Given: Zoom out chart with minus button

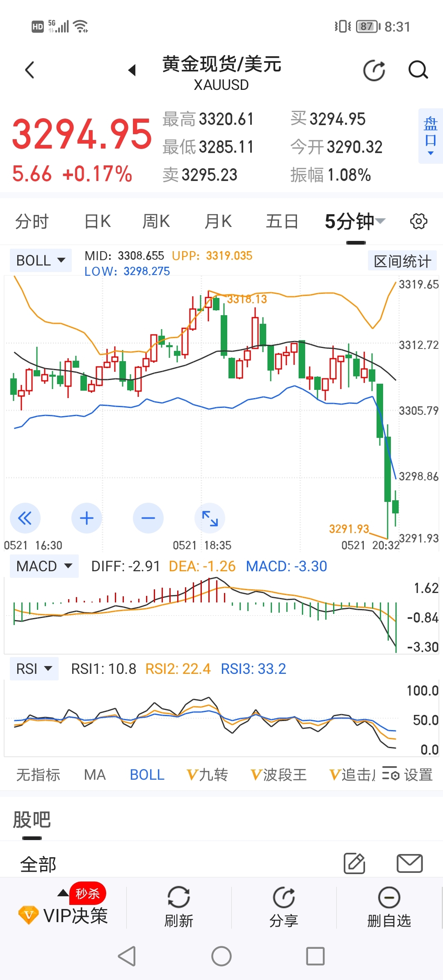Looking at the screenshot, I should (x=148, y=518).
